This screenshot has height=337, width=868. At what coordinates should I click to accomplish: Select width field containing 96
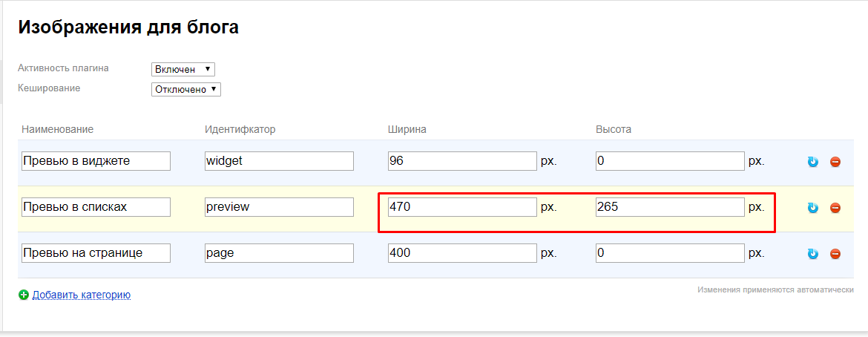point(461,161)
